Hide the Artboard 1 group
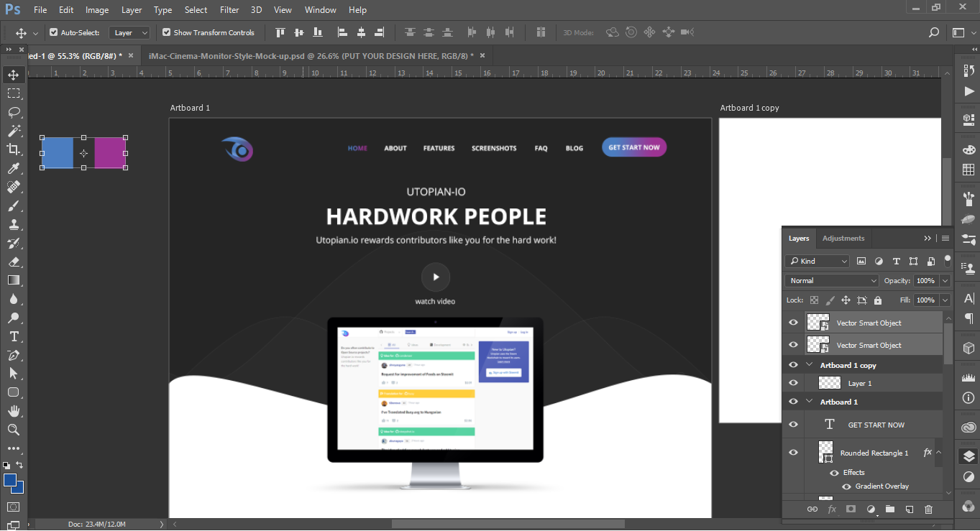 793,402
